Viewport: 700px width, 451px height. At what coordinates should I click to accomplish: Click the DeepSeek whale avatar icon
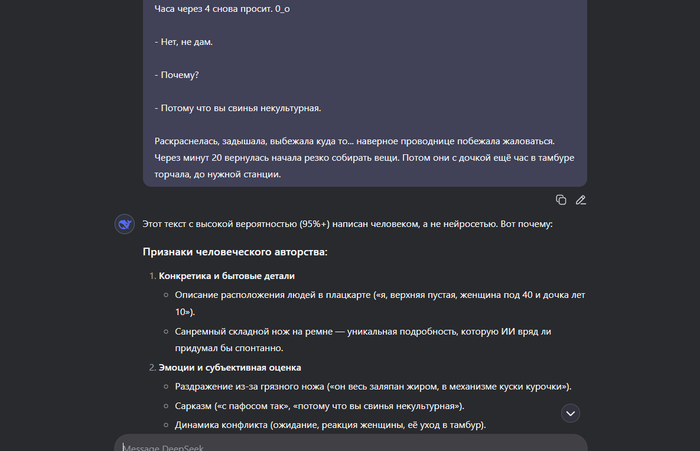click(125, 224)
